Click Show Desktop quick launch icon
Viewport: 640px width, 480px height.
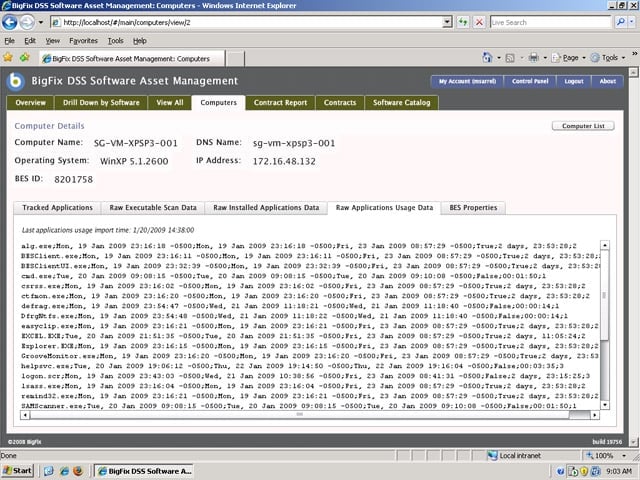point(49,471)
